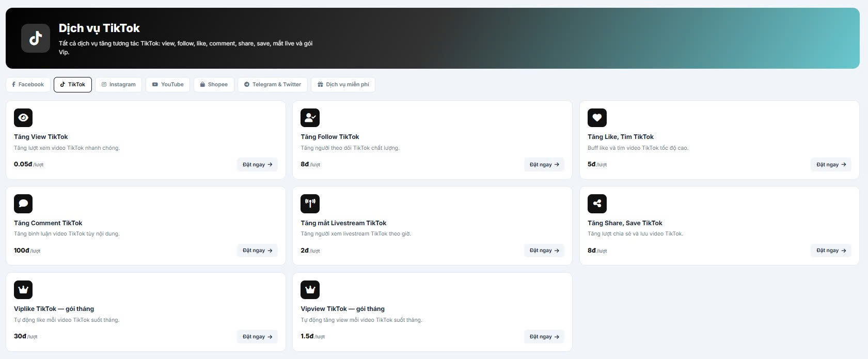Select the Telegram & Twitter tab
The width and height of the screenshot is (868, 359).
273,85
